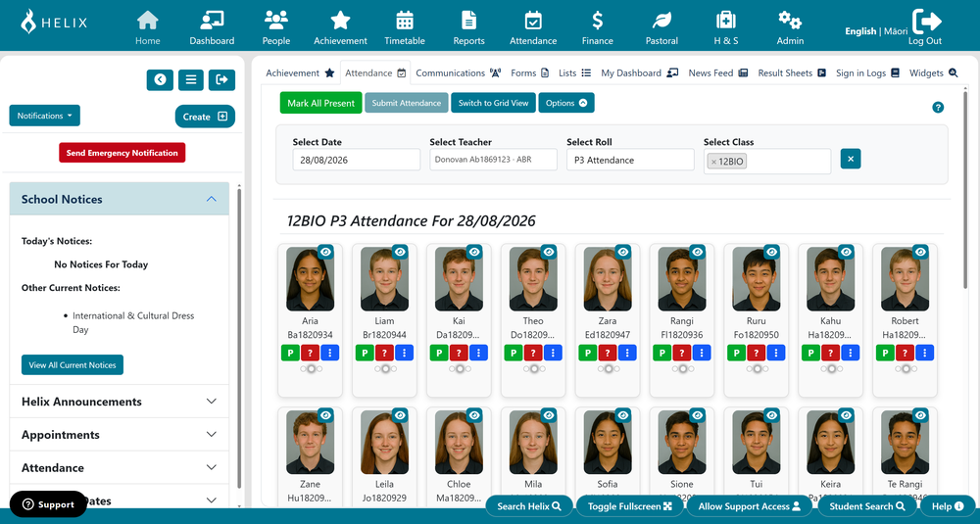Expand the sidebar Attendance section
The image size is (980, 524).
[x=120, y=468]
